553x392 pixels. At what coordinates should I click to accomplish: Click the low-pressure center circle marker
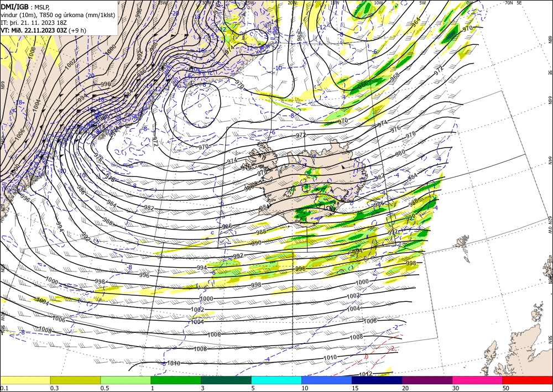coord(200,106)
